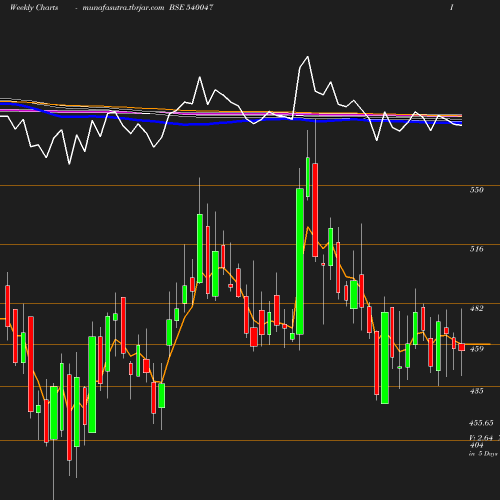Click the 435 price axis label
Image resolution: width=500 pixels, height=500 pixels.
476,391
